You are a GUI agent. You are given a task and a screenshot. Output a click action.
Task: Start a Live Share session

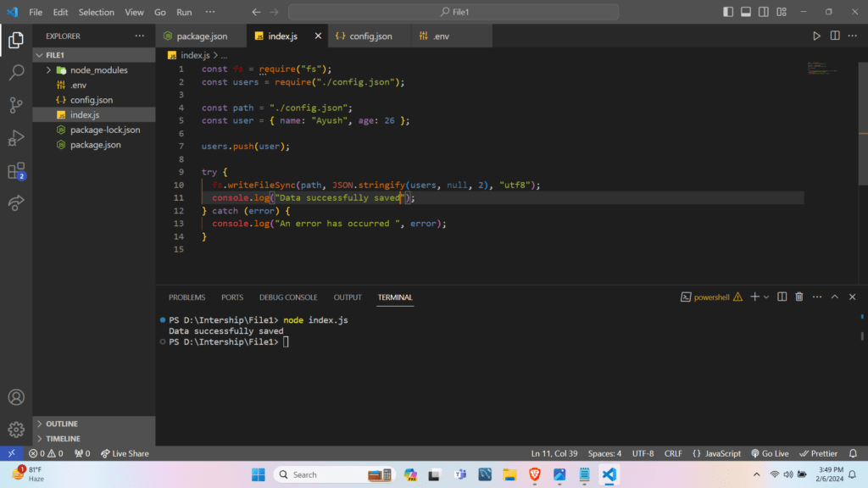pos(124,453)
